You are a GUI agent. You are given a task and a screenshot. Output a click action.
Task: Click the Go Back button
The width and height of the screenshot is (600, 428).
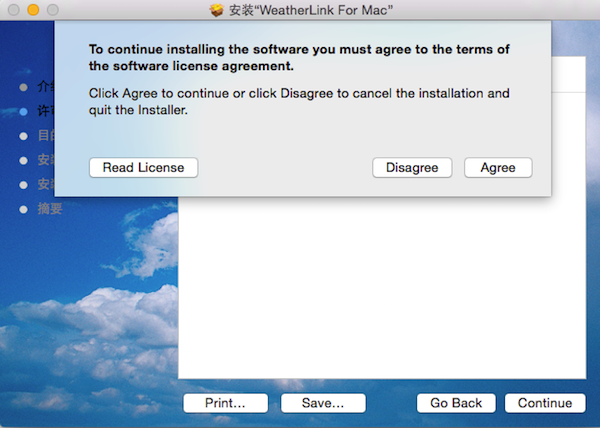[x=456, y=403]
